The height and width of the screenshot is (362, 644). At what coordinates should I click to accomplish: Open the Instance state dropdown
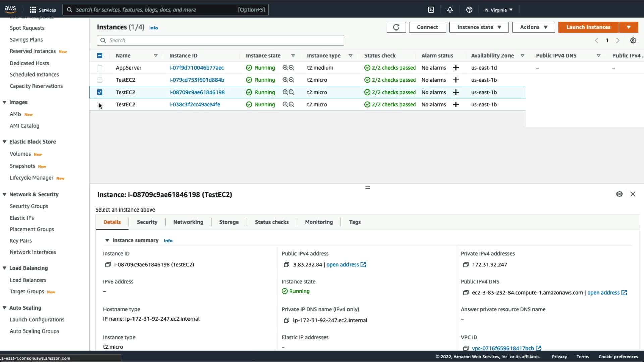coord(479,27)
